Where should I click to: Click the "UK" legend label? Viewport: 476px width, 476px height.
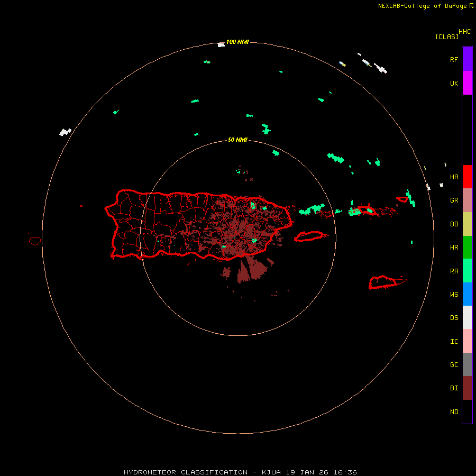pyautogui.click(x=454, y=83)
